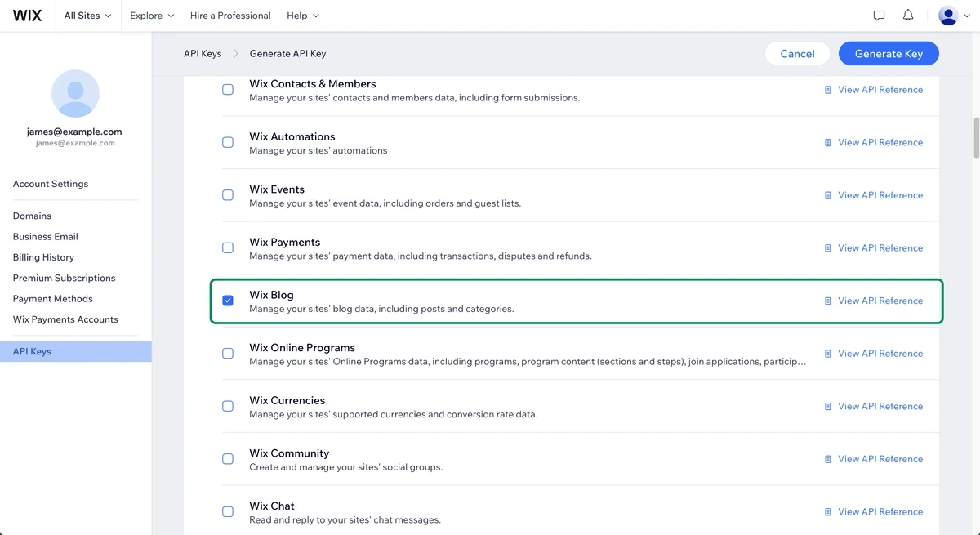The image size is (980, 535).
Task: Click the Wix logo
Action: tap(27, 16)
